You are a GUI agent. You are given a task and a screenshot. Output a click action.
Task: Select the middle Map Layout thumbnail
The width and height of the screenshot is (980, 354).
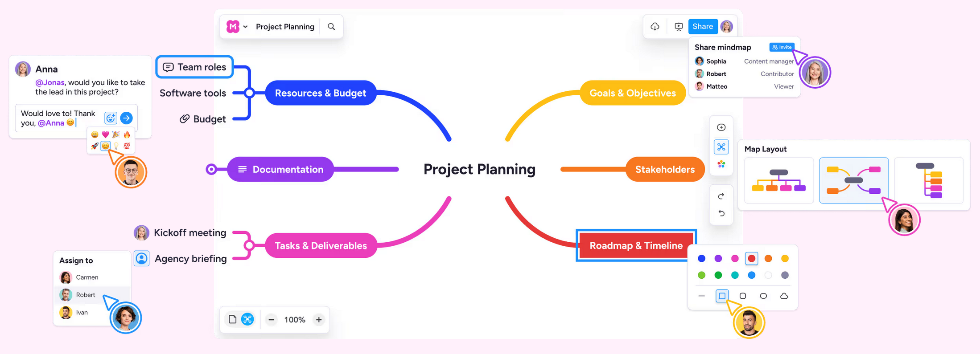pyautogui.click(x=854, y=180)
